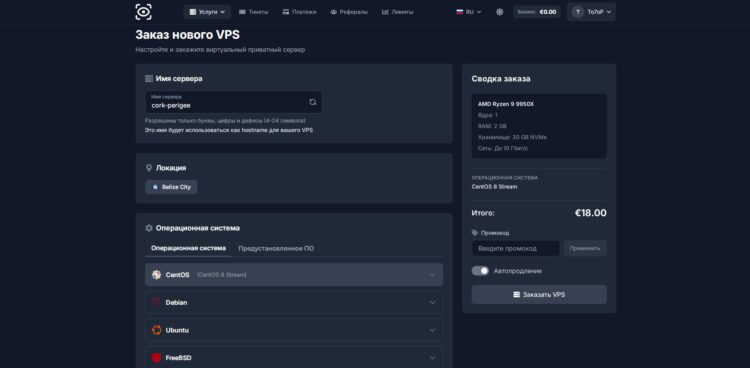
Task: Expand the Debian version list
Action: tap(294, 302)
